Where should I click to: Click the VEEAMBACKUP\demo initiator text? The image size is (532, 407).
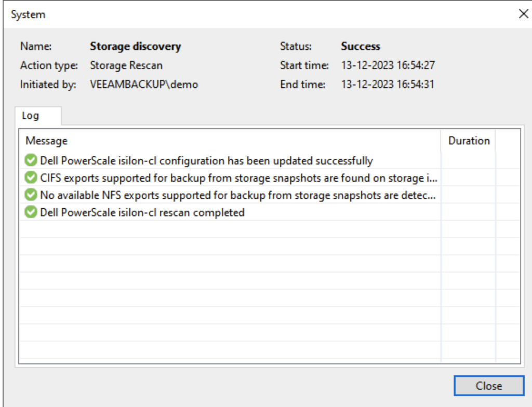point(143,84)
